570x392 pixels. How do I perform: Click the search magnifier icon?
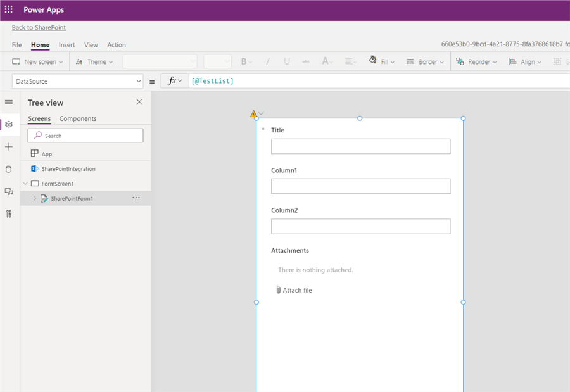[38, 136]
